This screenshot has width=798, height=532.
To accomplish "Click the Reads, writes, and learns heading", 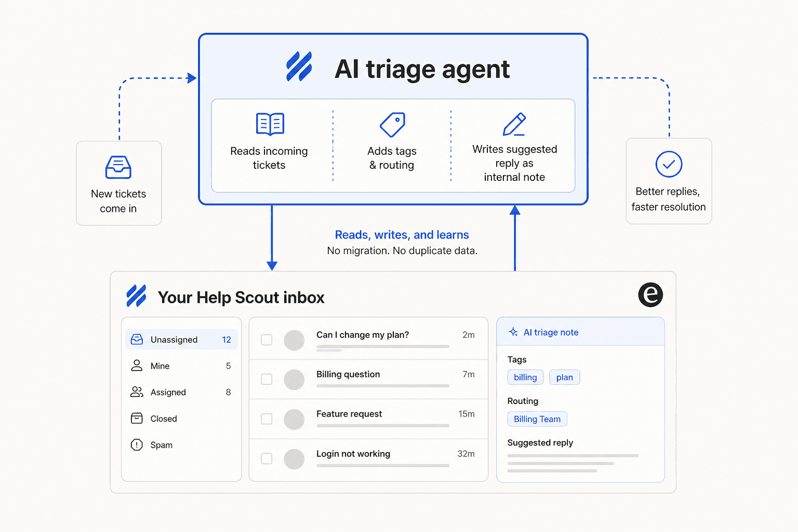I will pos(402,235).
